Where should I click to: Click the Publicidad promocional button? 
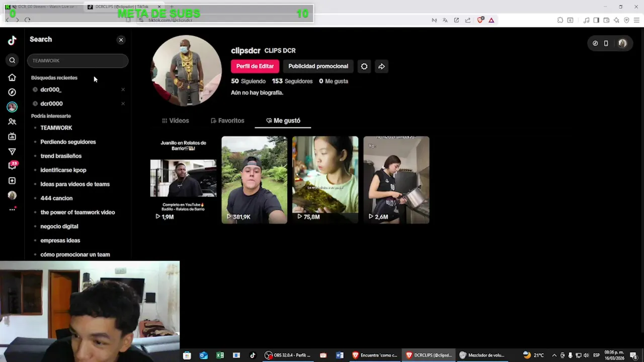point(318,66)
